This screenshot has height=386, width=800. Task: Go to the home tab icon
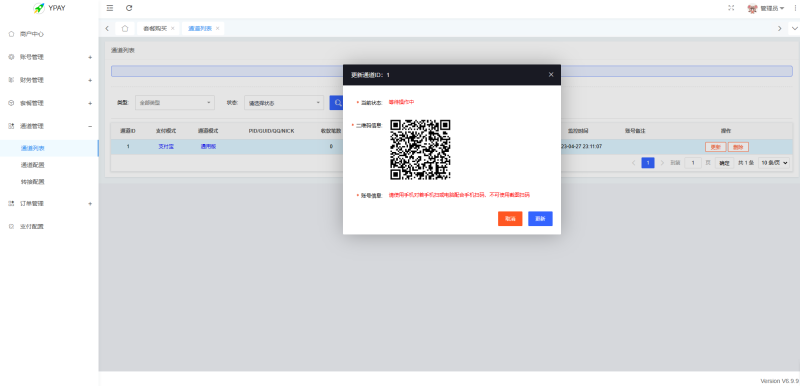click(x=125, y=29)
